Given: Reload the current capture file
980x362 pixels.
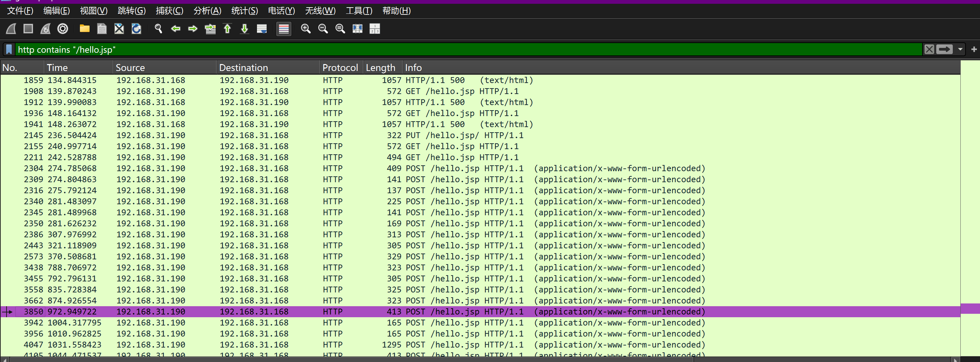Looking at the screenshot, I should click(x=136, y=29).
